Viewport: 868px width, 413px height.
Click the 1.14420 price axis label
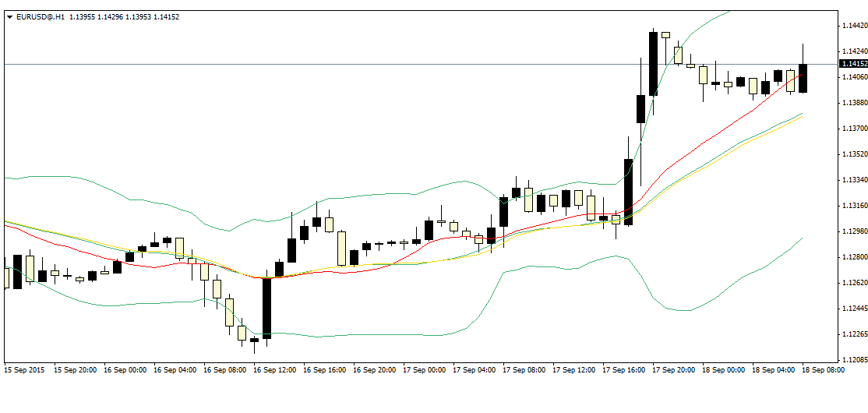click(x=855, y=26)
